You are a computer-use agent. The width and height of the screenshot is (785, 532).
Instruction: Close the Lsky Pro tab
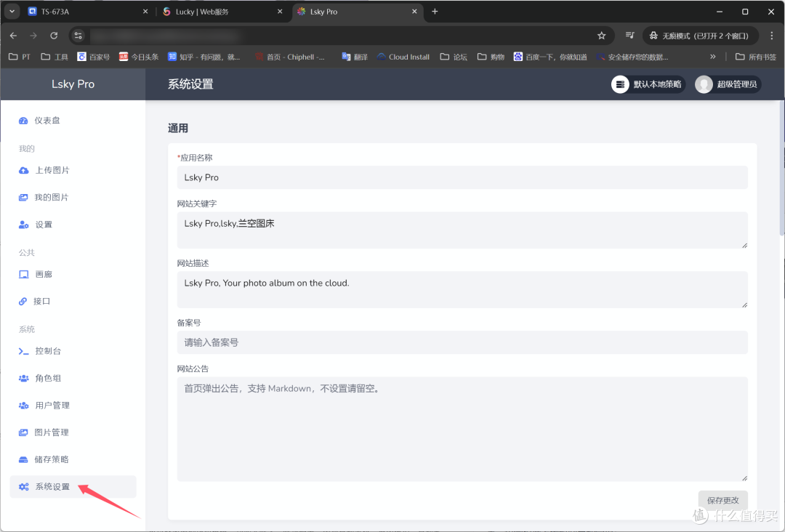point(414,12)
